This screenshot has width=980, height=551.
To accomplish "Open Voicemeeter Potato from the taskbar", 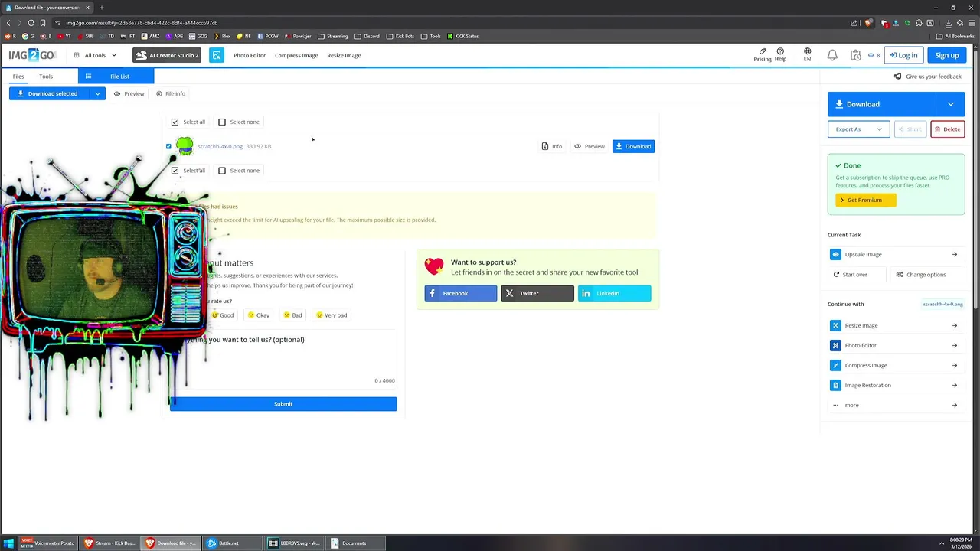I will click(47, 543).
